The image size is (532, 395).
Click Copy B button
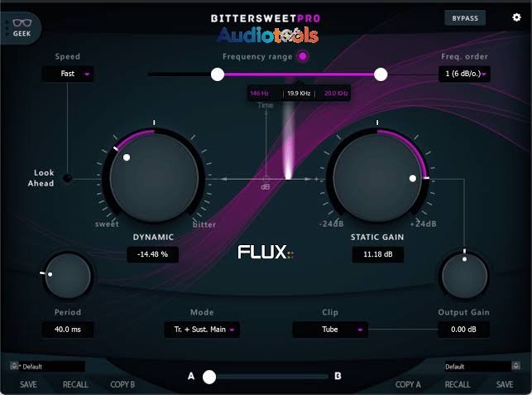pyautogui.click(x=122, y=384)
